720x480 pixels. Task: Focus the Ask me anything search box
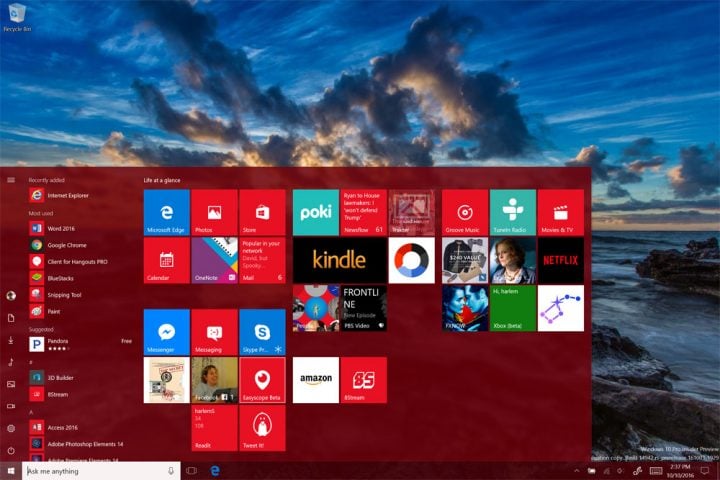pyautogui.click(x=101, y=471)
